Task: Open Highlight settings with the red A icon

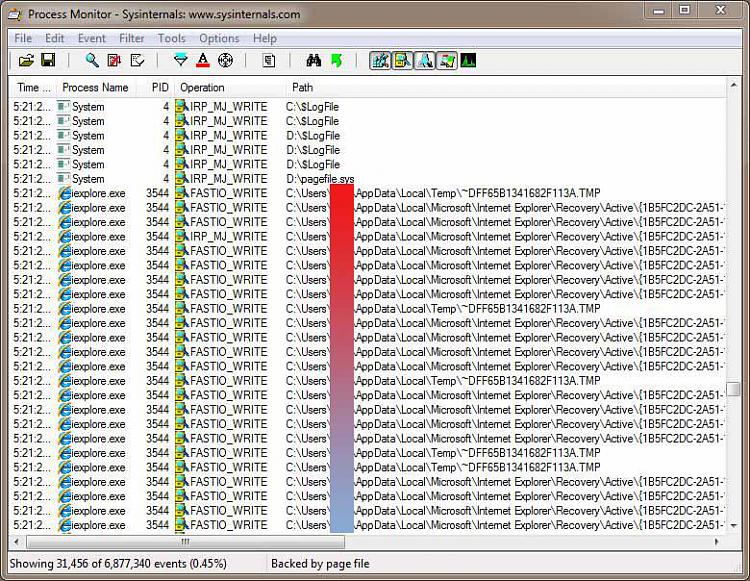Action: tap(203, 60)
